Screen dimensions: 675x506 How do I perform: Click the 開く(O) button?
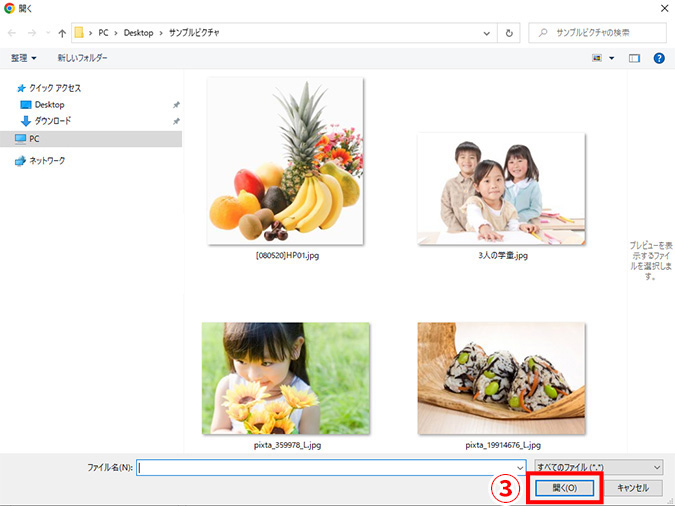564,488
